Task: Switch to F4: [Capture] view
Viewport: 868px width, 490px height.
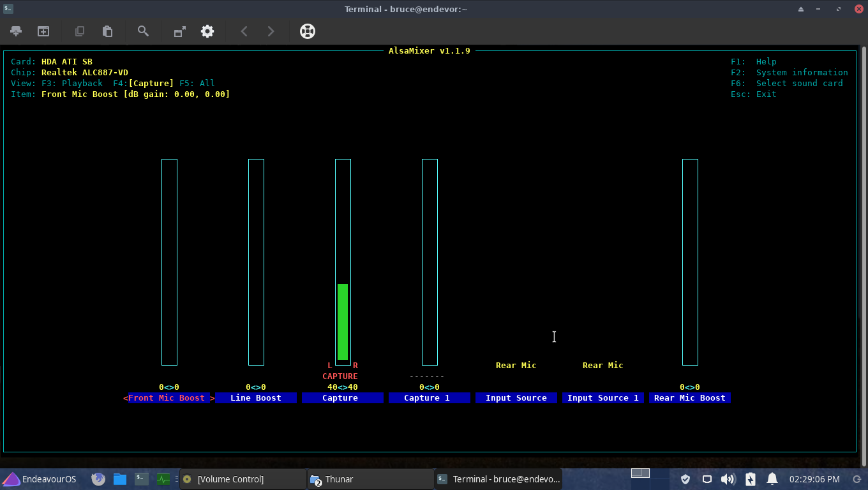Action: click(x=144, y=83)
